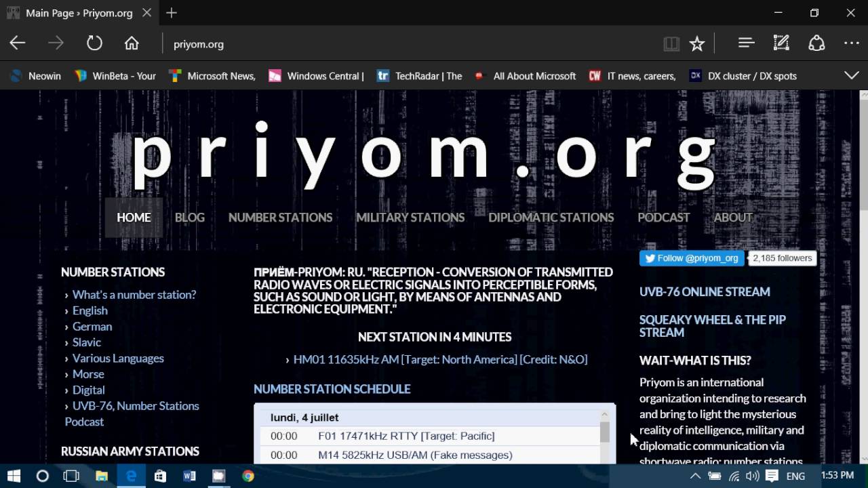Open the 1:53 PM clock
The width and height of the screenshot is (868, 488).
(x=837, y=476)
